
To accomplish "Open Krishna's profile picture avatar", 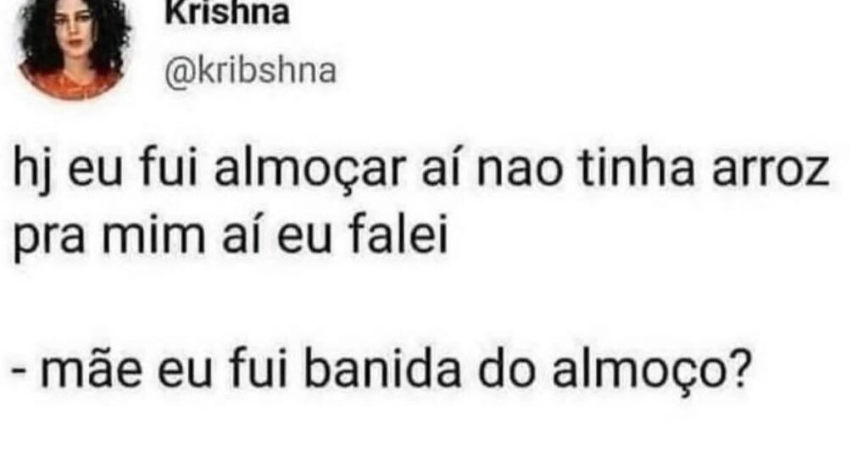I will [x=74, y=48].
